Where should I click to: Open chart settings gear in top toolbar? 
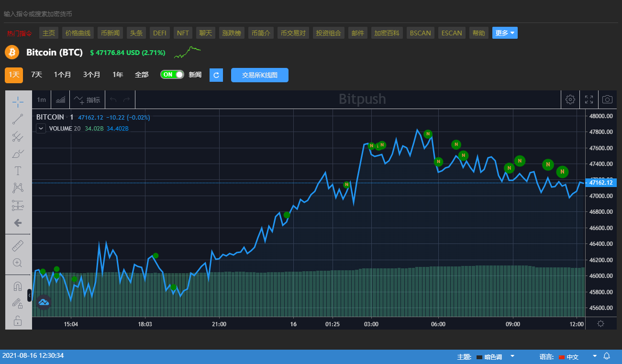click(570, 99)
